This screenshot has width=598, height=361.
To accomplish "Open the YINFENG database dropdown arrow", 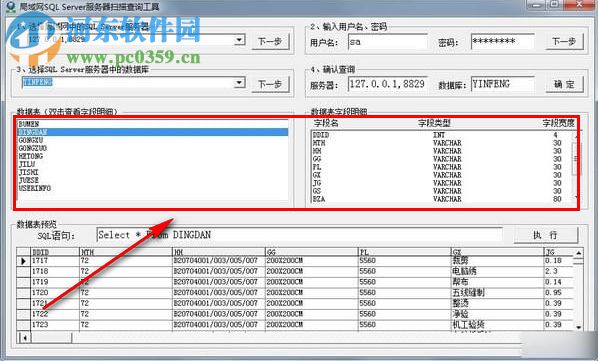I will coord(240,82).
